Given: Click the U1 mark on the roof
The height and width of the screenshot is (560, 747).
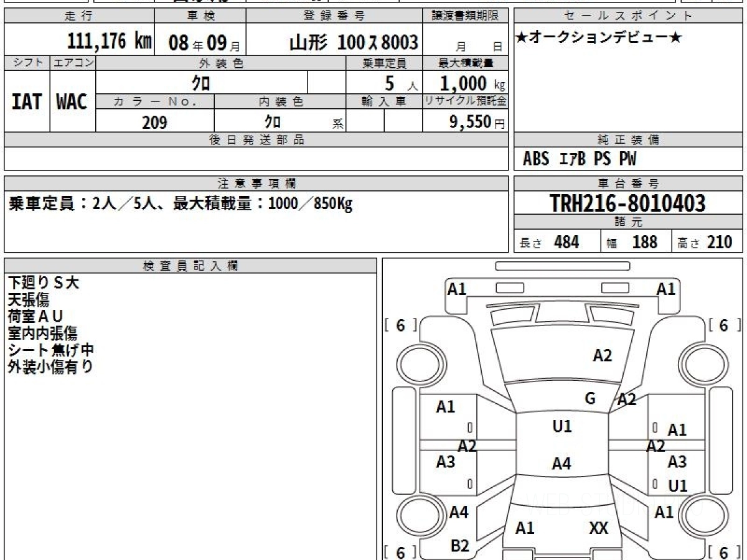Looking at the screenshot, I should click(562, 427).
